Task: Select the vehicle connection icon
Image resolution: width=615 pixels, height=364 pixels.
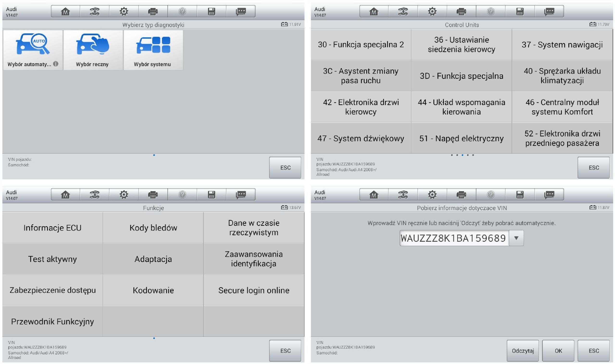Action: 93,10
